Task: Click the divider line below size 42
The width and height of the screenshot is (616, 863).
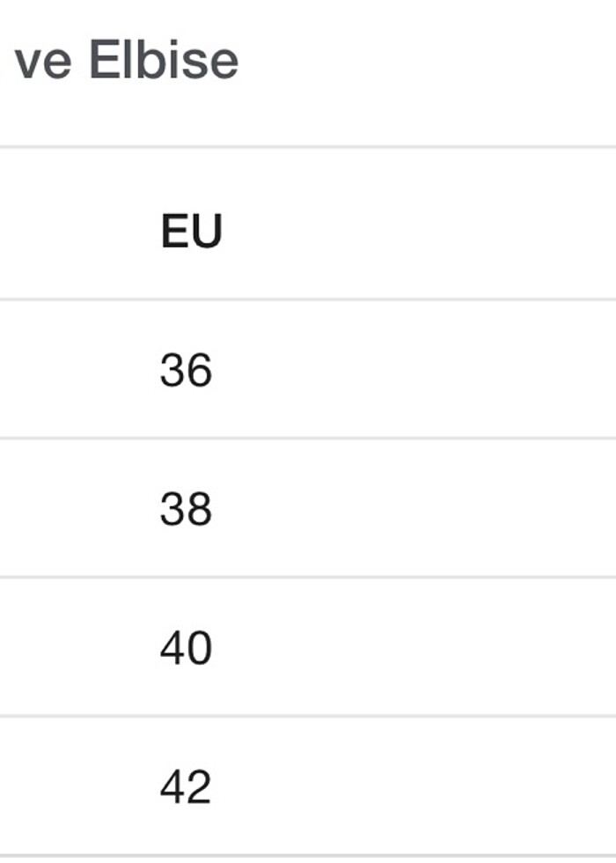Action: [x=308, y=854]
